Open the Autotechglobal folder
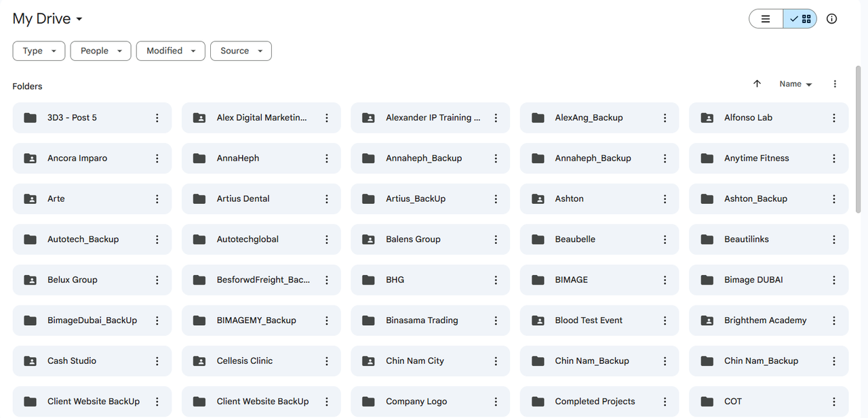Viewport: 868px width, 418px height. (261, 240)
